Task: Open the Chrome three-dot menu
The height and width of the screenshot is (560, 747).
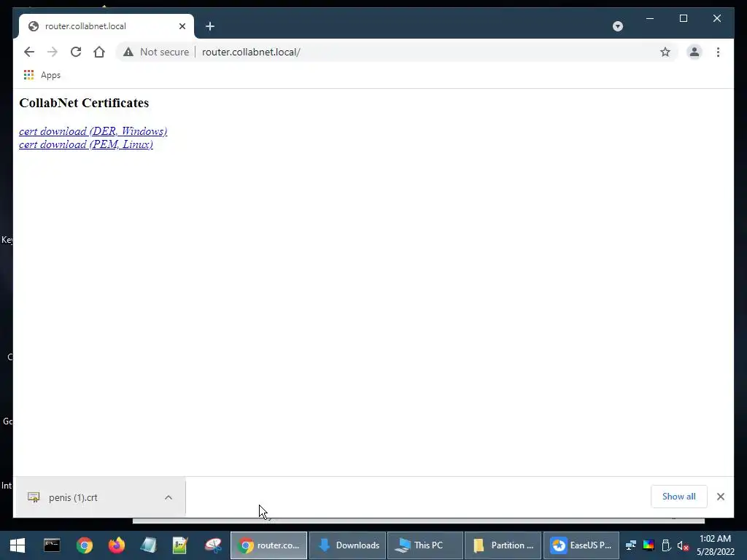Action: 718,52
